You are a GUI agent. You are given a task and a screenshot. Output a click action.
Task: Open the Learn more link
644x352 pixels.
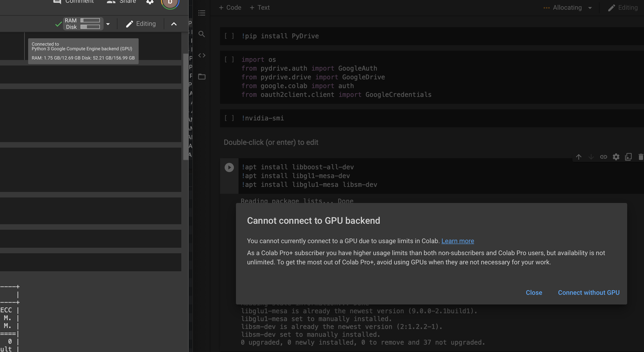click(457, 241)
